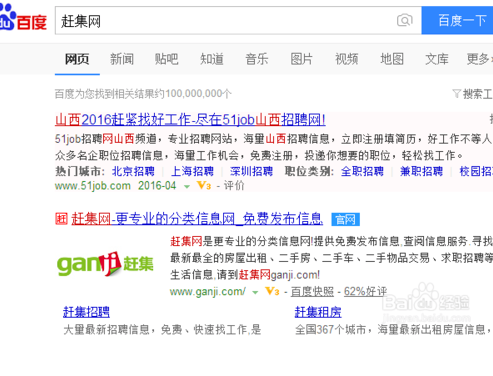Expand the 更多 menu
Viewport: 493px width, 376px height.
coord(479,59)
